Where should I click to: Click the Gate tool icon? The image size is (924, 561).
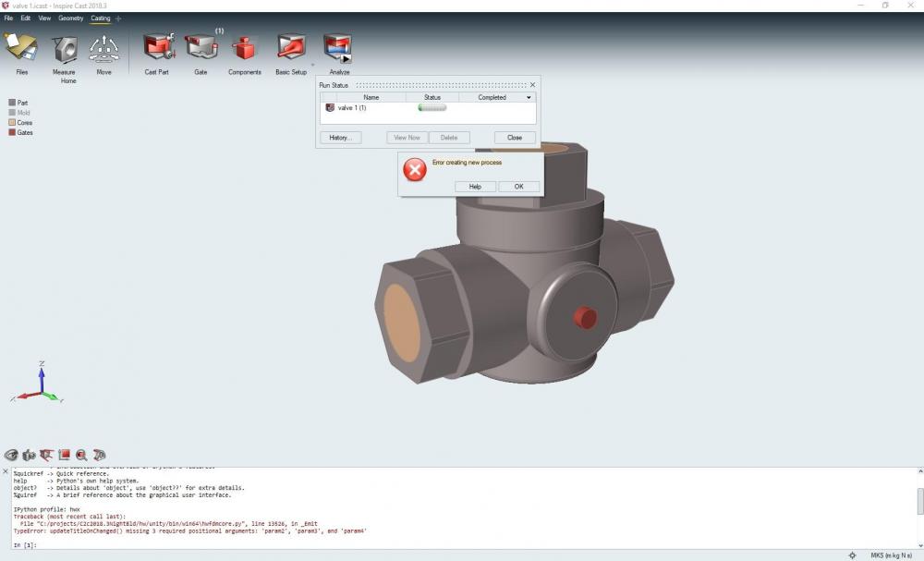click(201, 47)
